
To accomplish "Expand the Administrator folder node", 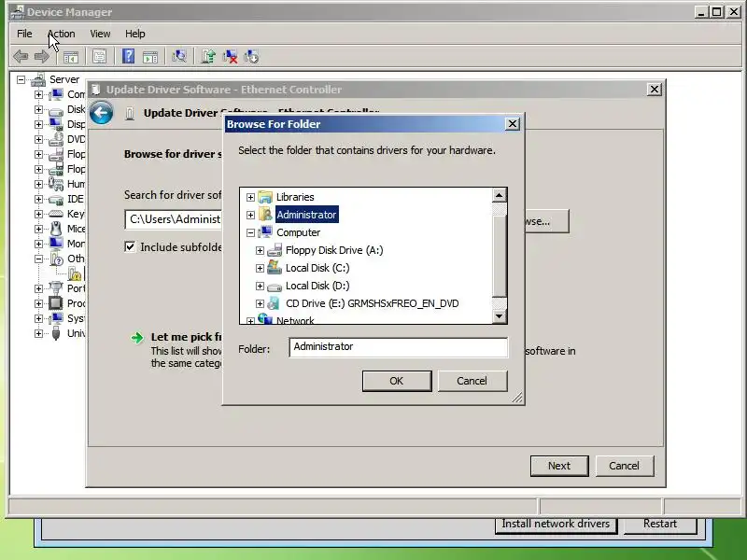I will [250, 215].
